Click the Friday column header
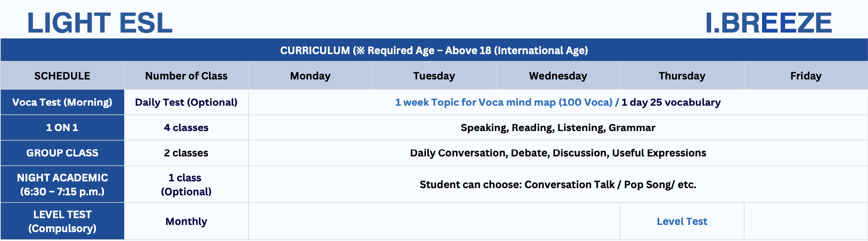Viewport: 868px width, 241px height. click(x=806, y=76)
